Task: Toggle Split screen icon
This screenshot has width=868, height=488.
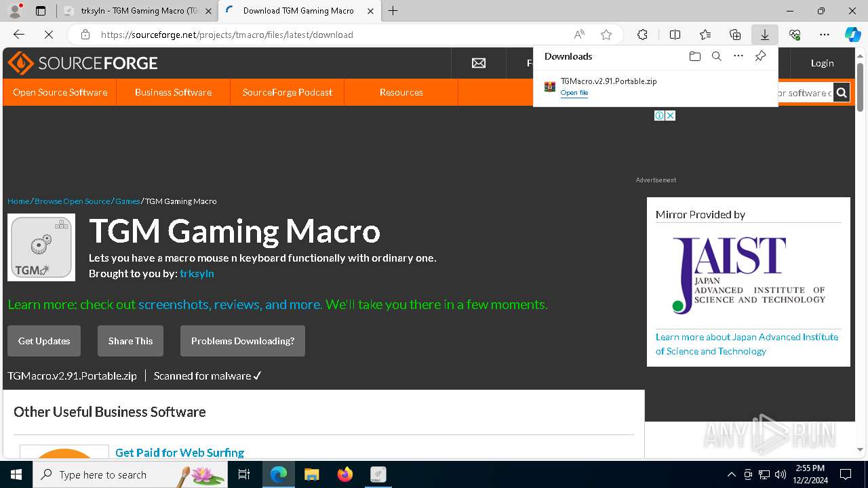Action: (x=675, y=35)
